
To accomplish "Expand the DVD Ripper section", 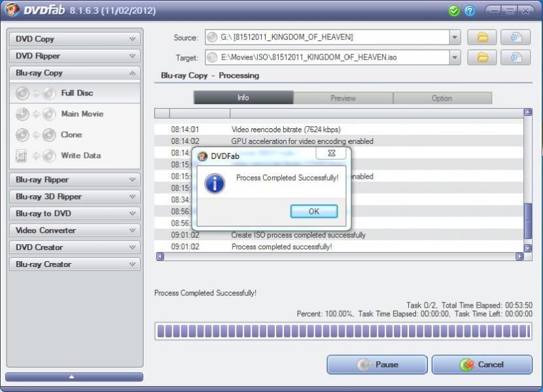I will (75, 56).
